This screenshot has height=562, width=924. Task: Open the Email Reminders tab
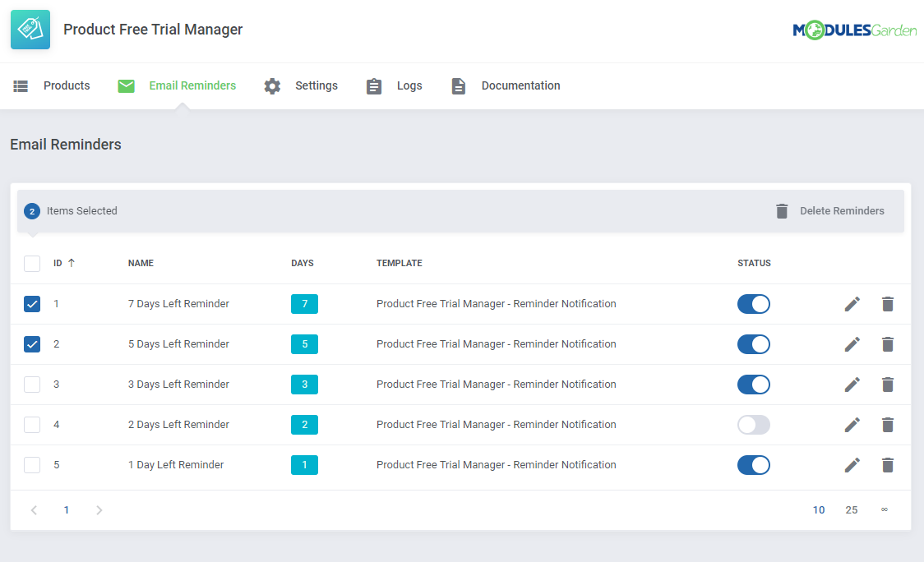(192, 86)
